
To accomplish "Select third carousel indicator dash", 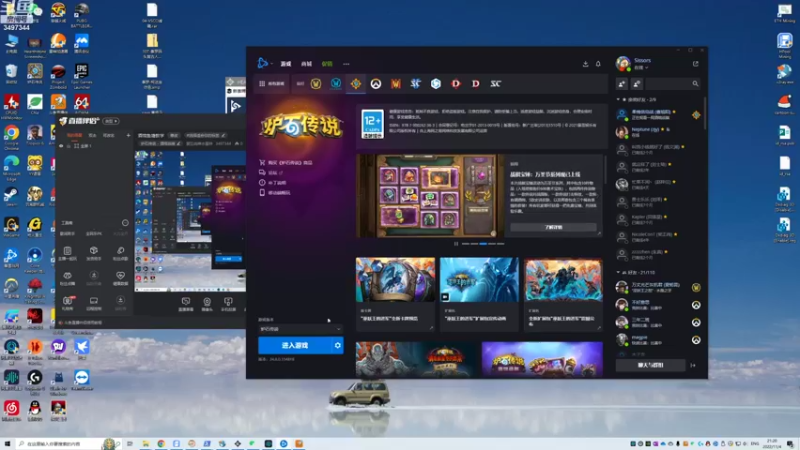I will click(x=483, y=244).
